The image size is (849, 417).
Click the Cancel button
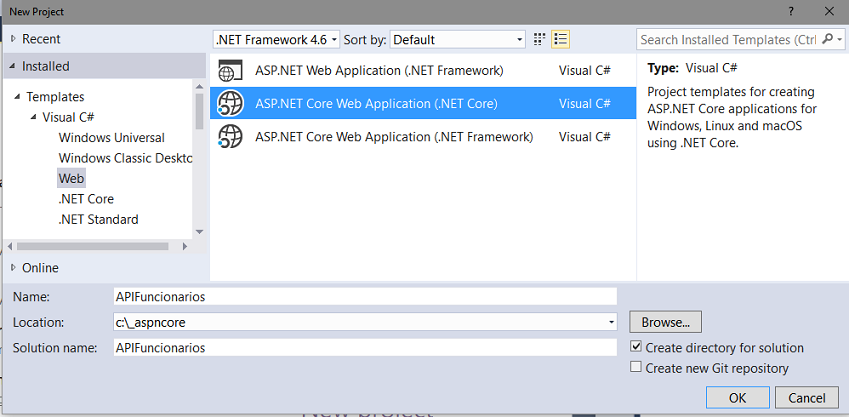point(807,398)
